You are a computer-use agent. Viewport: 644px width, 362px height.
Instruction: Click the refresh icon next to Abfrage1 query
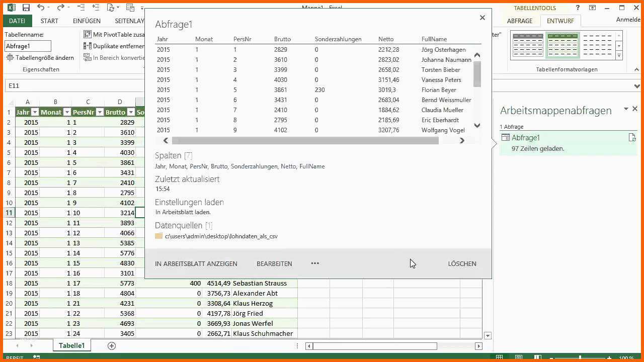pos(632,138)
